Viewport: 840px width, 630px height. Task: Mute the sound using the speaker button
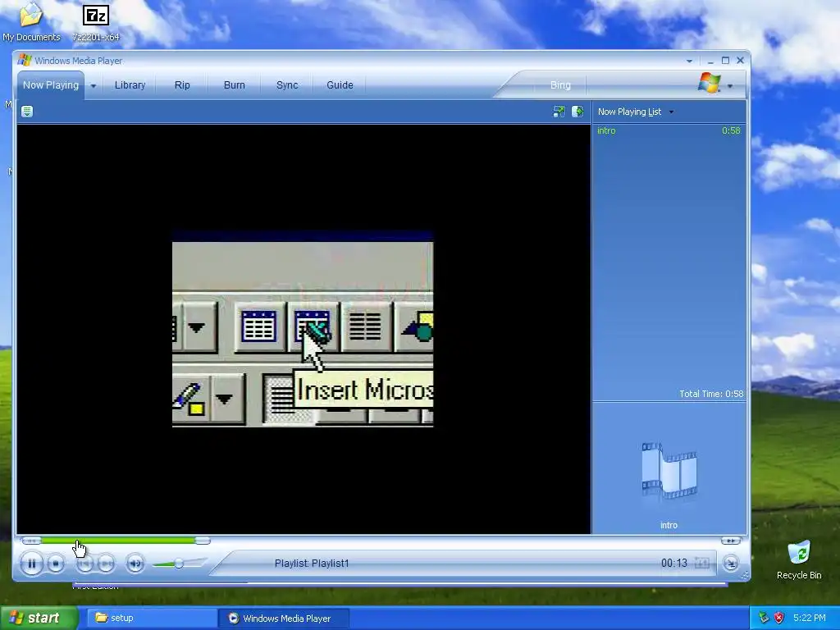135,564
